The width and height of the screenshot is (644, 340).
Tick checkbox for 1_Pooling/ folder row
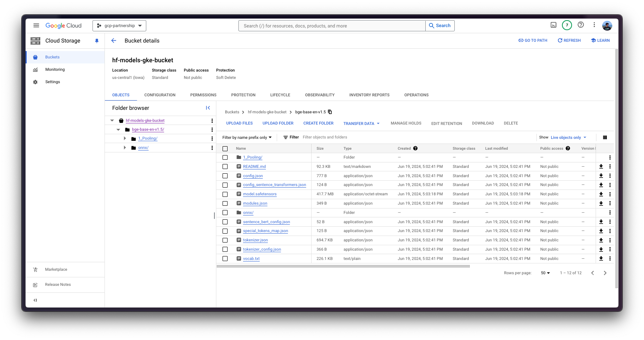coord(225,157)
